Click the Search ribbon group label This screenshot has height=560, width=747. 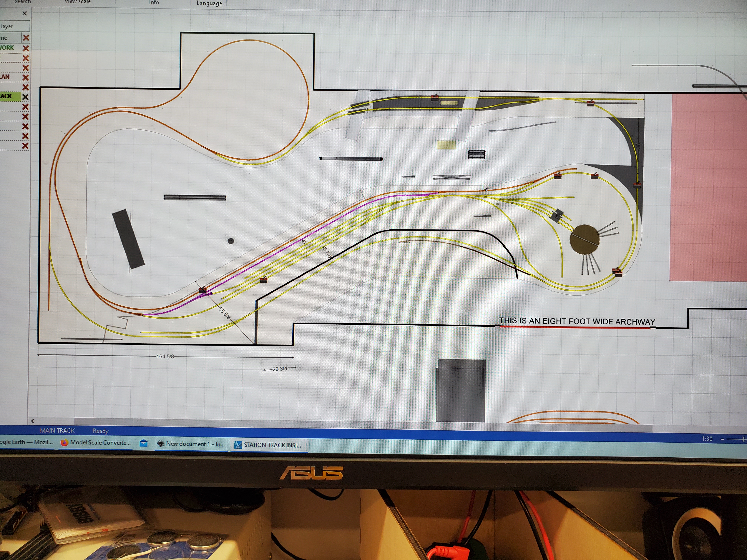(23, 2)
